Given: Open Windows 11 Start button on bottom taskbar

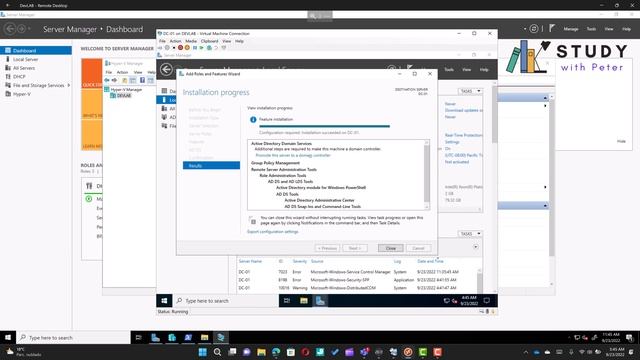Looking at the screenshot, I should point(202,352).
